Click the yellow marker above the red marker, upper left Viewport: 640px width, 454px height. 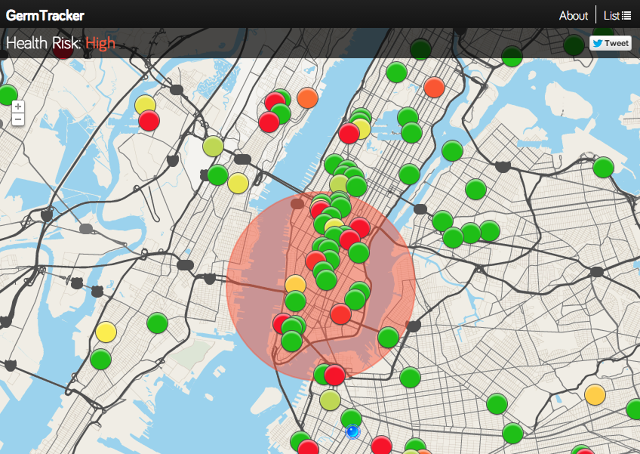145,104
